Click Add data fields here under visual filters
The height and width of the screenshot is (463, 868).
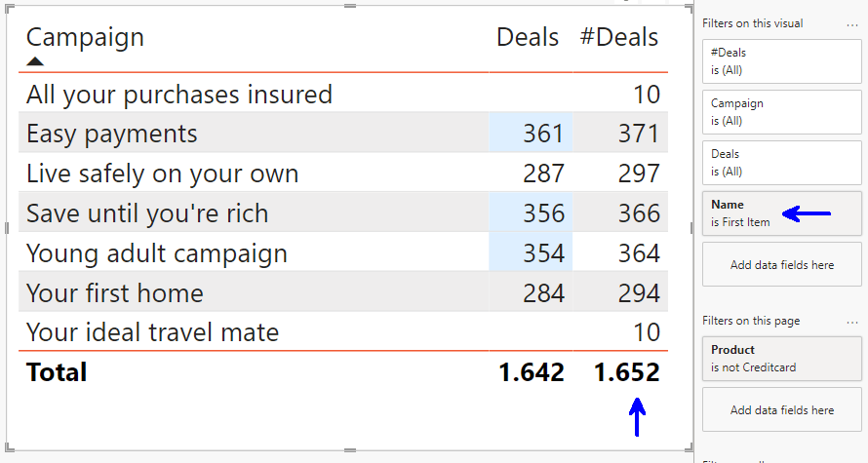click(x=781, y=265)
